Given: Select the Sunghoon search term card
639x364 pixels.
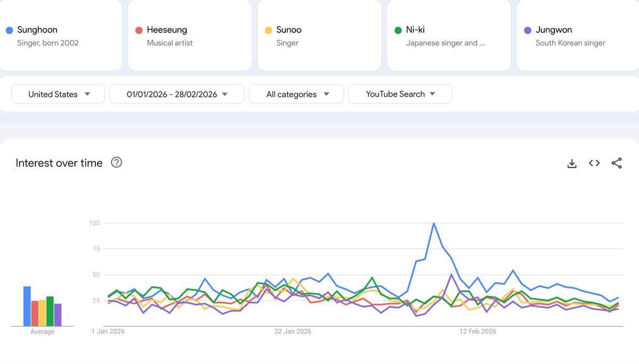Looking at the screenshot, I should point(61,36).
